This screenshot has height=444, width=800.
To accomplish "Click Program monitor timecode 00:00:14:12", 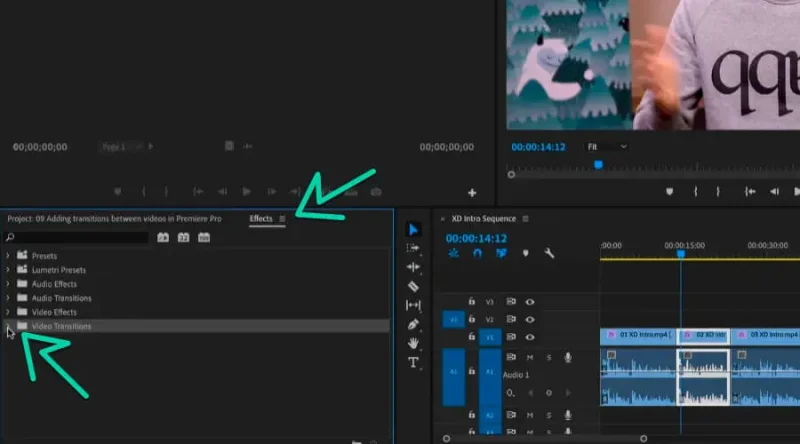I will (x=538, y=147).
